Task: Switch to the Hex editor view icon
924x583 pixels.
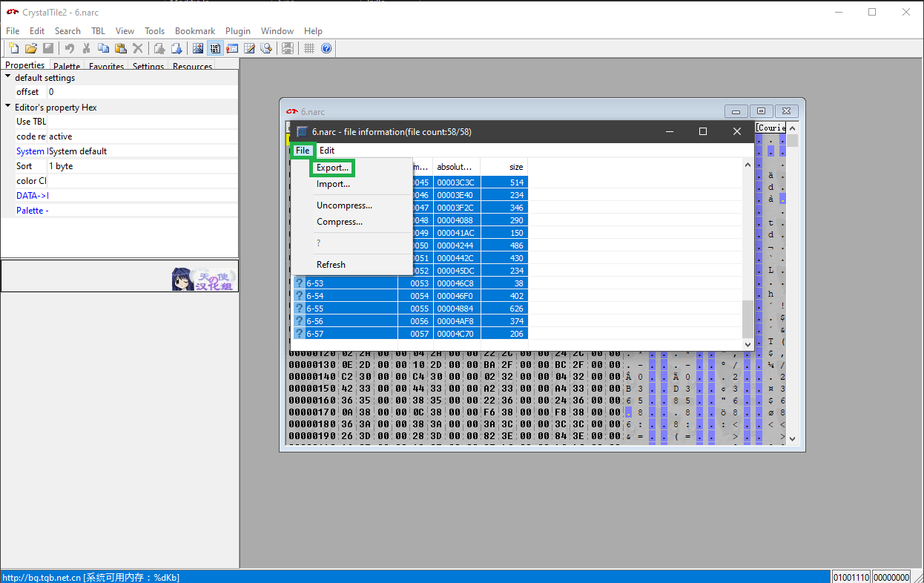Action: click(x=215, y=49)
